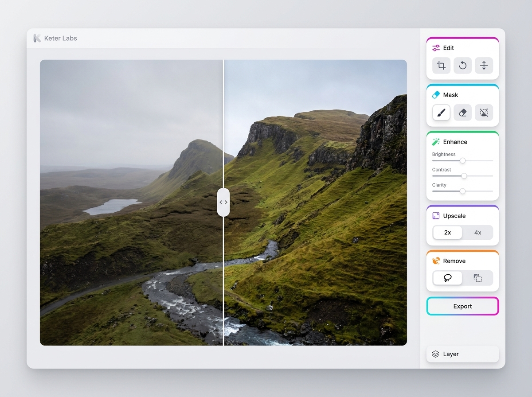Screen dimensions: 532x397
Task: Click the Keter Labs logo icon
Action: (x=37, y=38)
